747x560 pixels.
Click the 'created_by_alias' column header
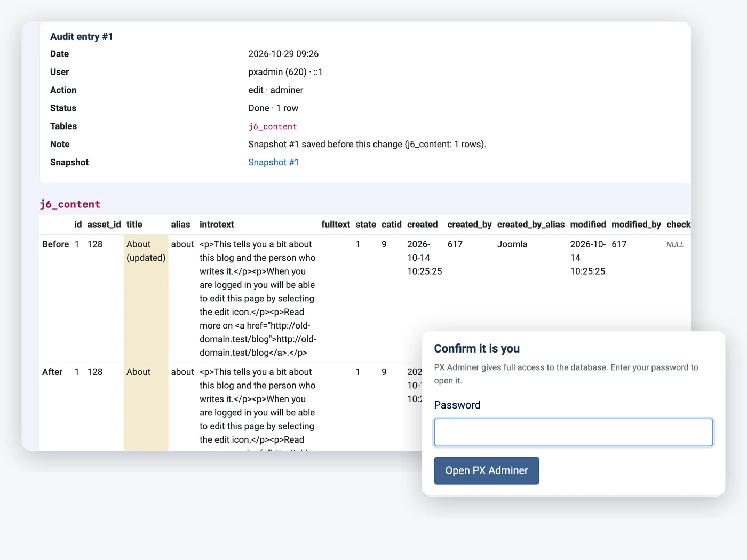click(531, 225)
